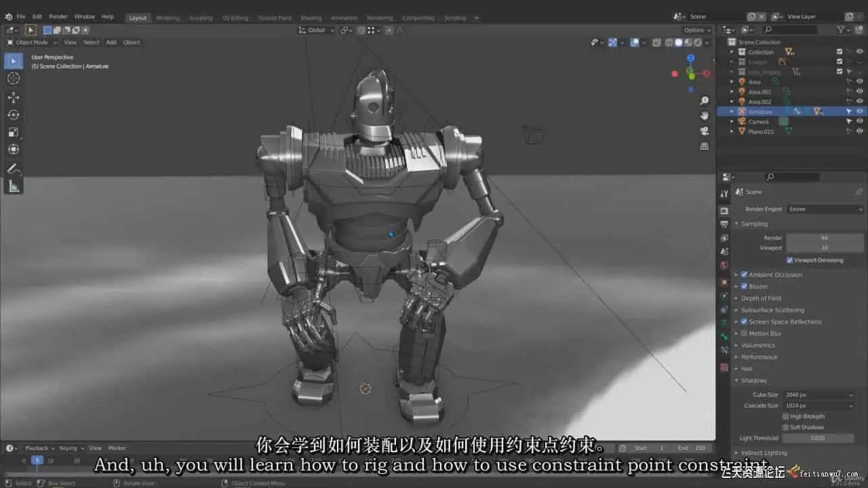The width and height of the screenshot is (868, 488).
Task: Toggle Bloom checkbox
Action: click(x=744, y=286)
